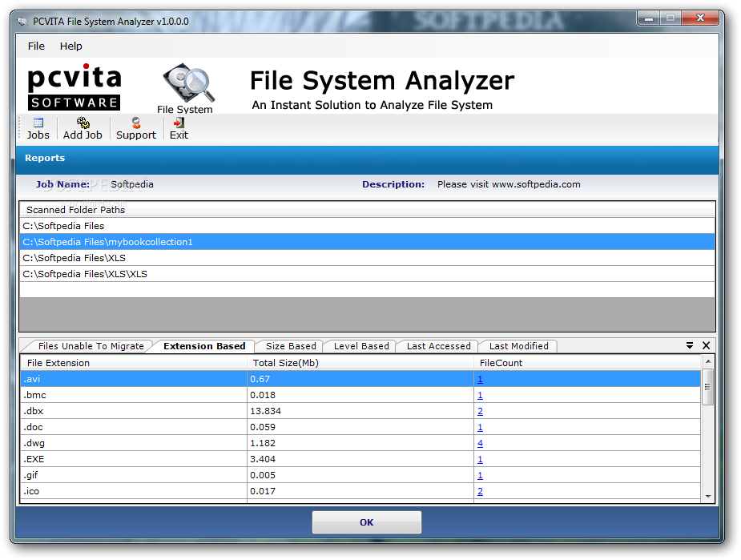Minimize the File System Analyzer window
This screenshot has height=560, width=741.
tap(648, 18)
